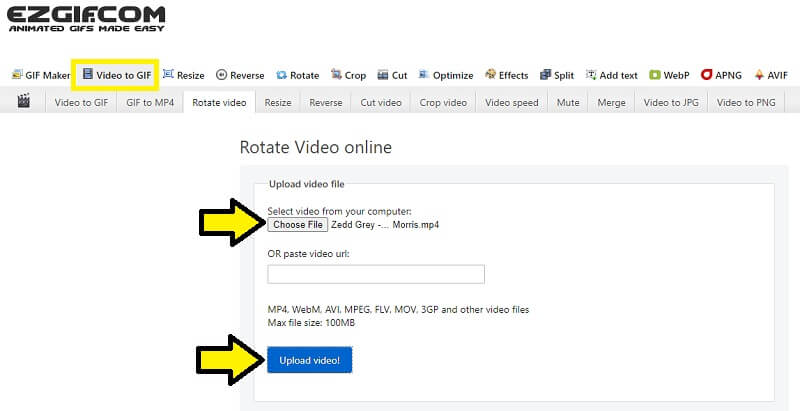
Task: Open GIF Maker tool
Action: tap(40, 75)
